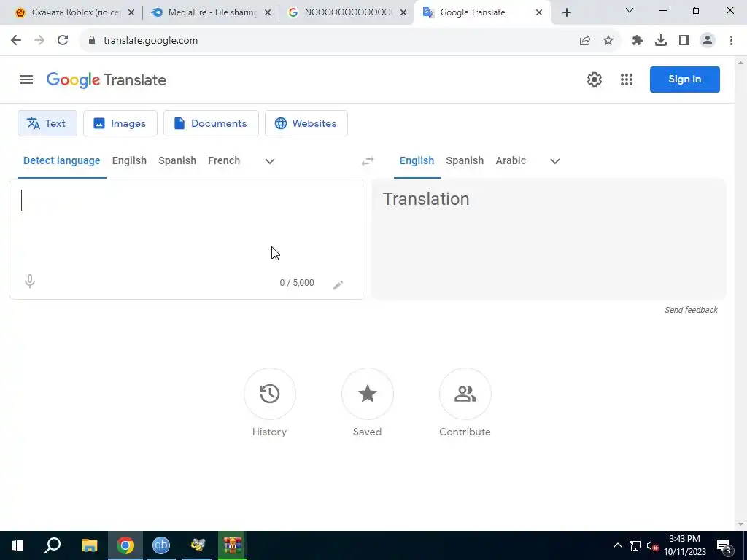Open the Windows Start menu
The image size is (747, 560).
click(18, 545)
